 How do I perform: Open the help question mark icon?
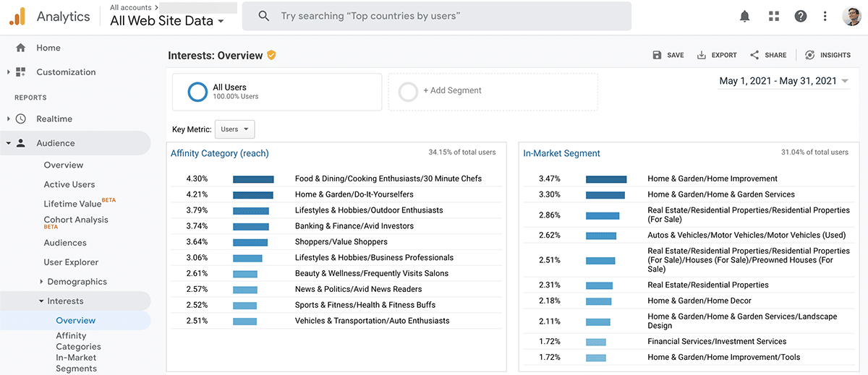pos(800,16)
